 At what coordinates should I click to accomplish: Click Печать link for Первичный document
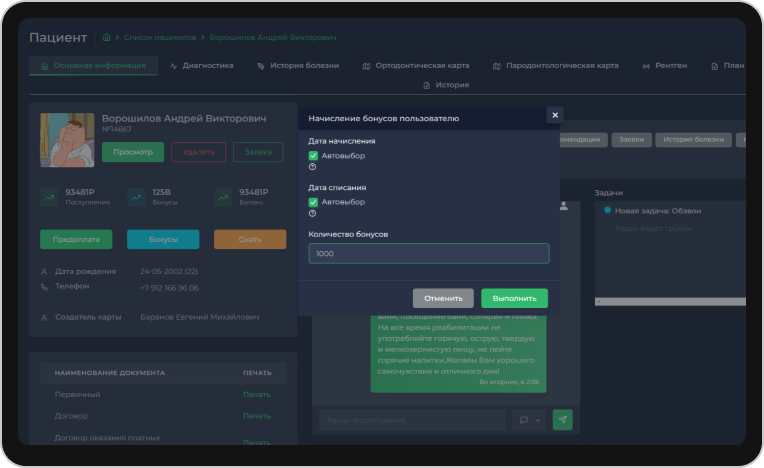pyautogui.click(x=257, y=394)
